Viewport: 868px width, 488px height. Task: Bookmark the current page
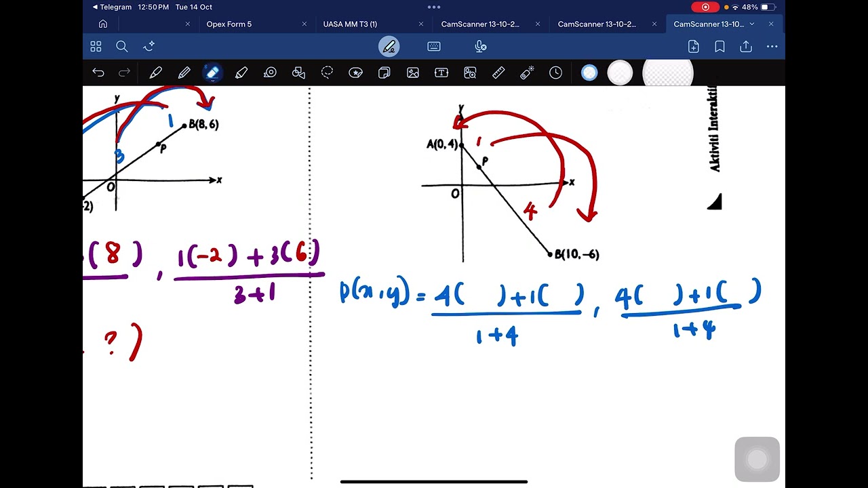[719, 46]
